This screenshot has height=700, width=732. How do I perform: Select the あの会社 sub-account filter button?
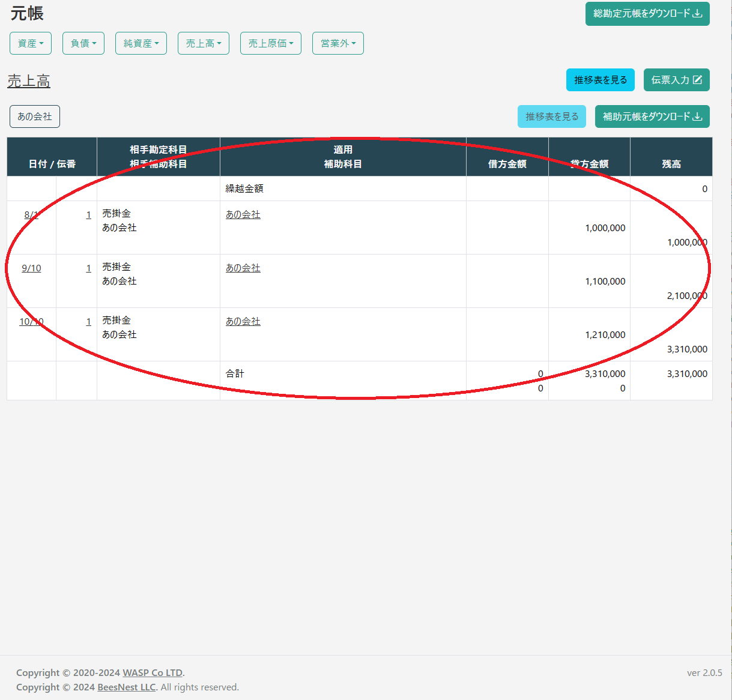click(x=35, y=116)
